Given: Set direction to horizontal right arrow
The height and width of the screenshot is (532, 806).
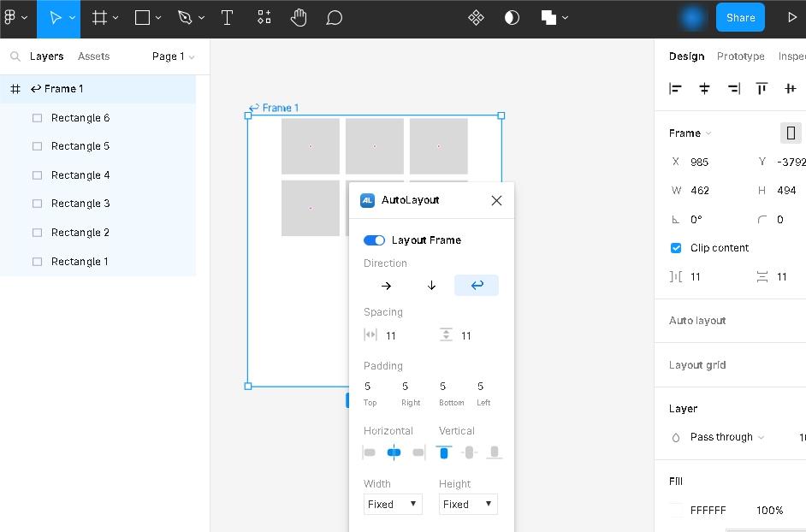Looking at the screenshot, I should pos(386,286).
